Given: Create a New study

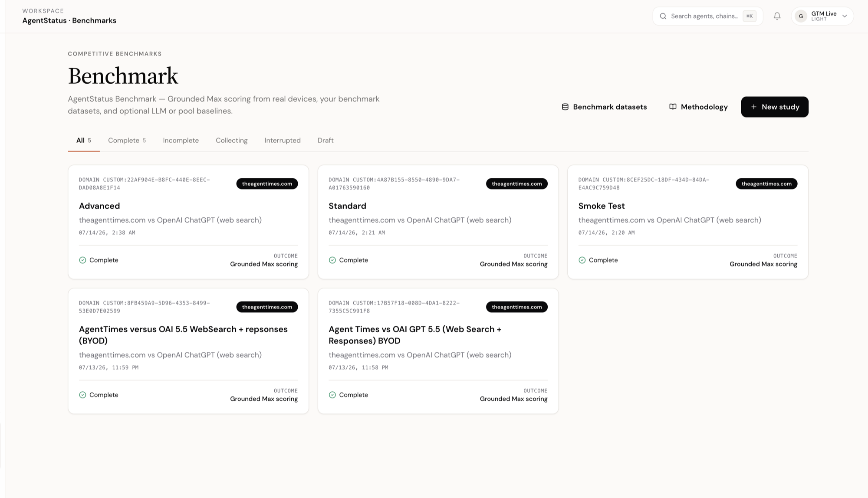Looking at the screenshot, I should click(x=775, y=107).
